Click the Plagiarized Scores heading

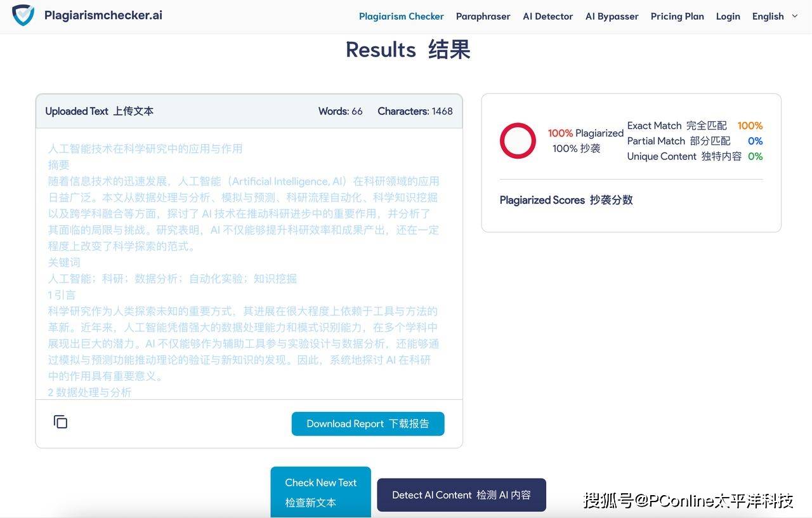pyautogui.click(x=566, y=200)
